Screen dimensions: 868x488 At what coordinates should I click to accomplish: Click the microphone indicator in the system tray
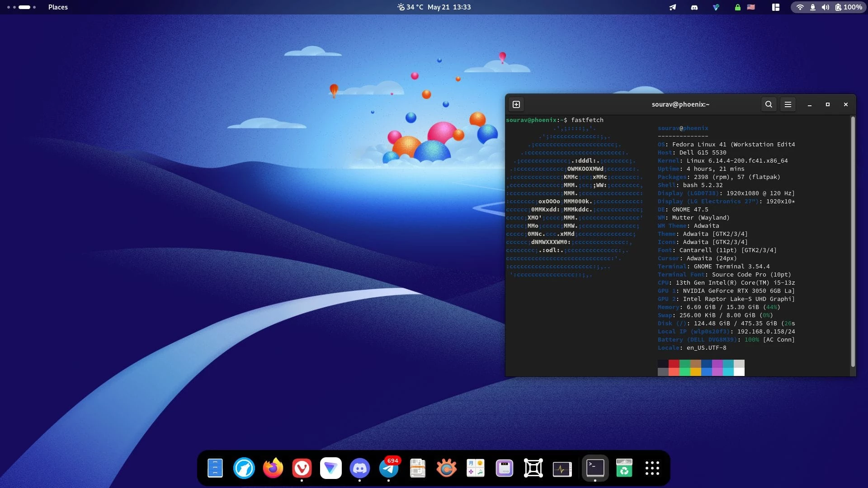812,7
